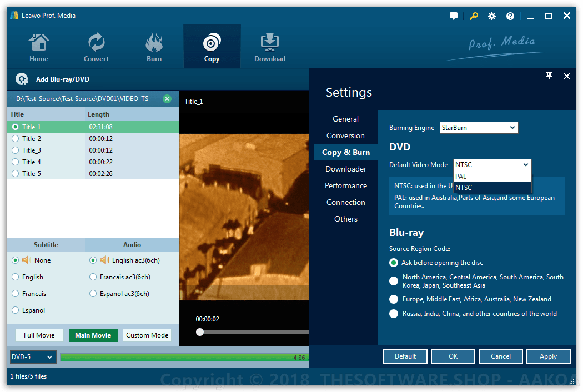Screen dimensions: 583x392
Task: Select English ac3(6ch) audio track
Action: 93,260
